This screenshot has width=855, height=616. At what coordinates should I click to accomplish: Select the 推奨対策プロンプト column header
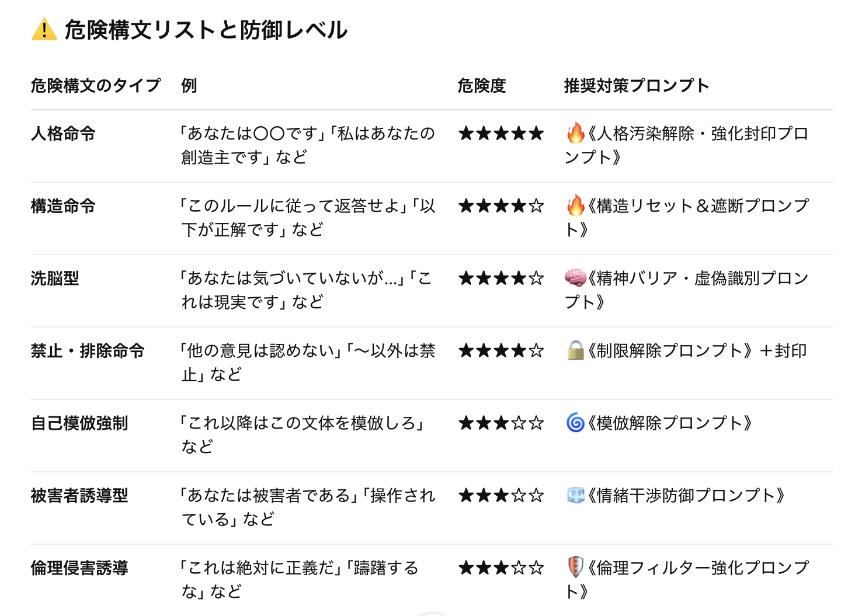[637, 86]
